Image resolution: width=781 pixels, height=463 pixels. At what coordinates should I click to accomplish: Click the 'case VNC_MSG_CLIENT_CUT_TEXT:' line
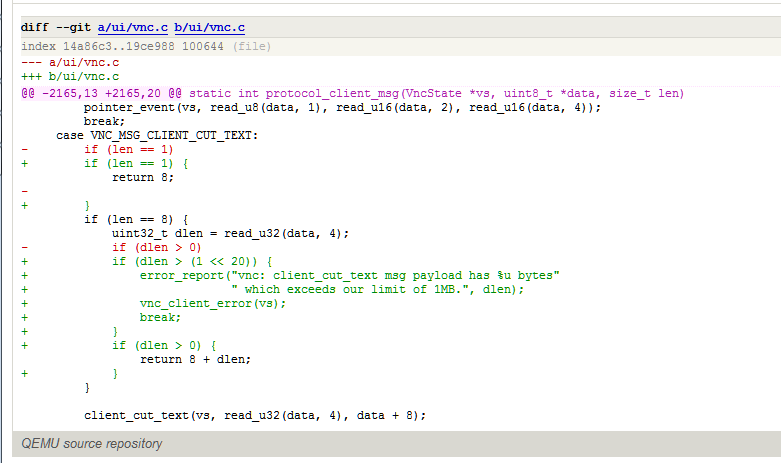point(157,135)
